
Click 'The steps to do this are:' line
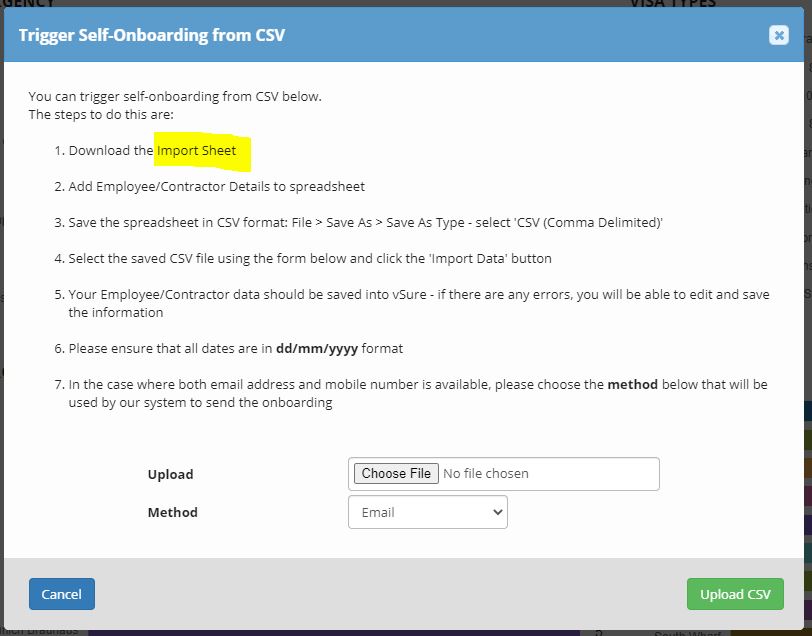click(x=101, y=114)
